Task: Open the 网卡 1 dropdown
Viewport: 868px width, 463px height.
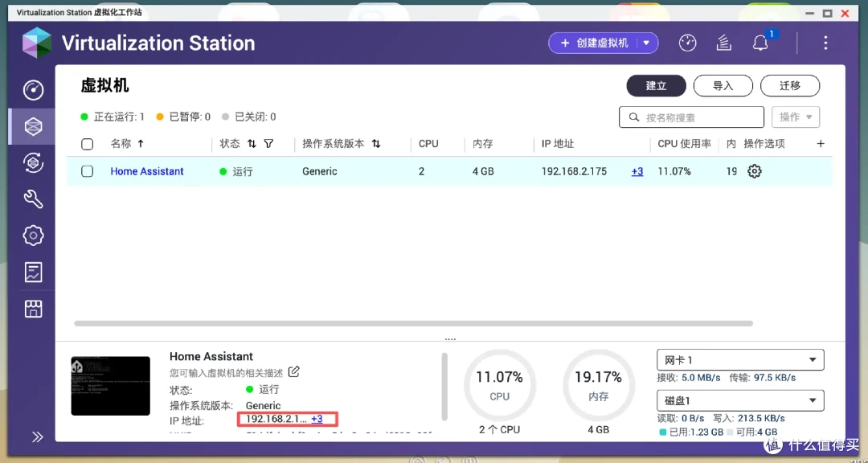Action: 740,360
